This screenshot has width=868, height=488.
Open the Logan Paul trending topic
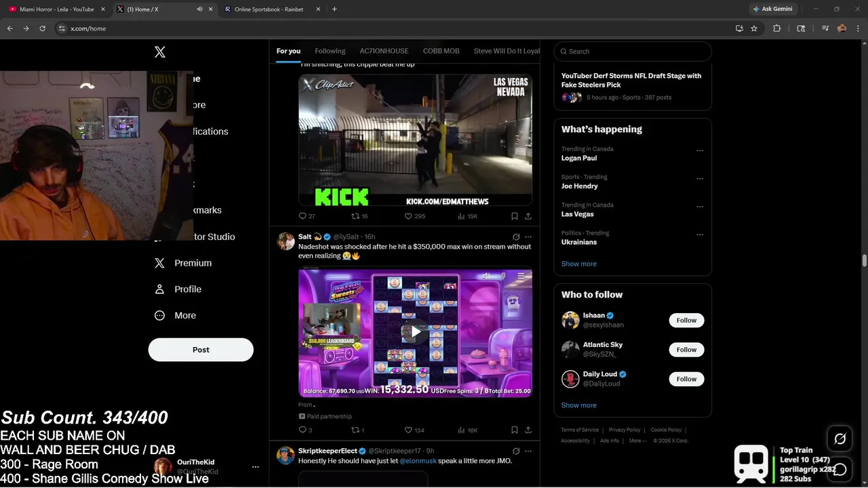[579, 158]
